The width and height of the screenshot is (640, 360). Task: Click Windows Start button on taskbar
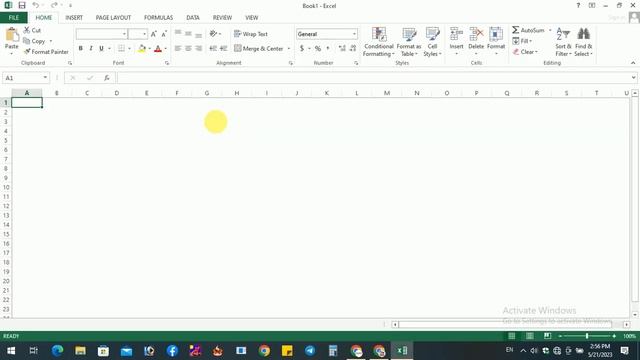click(11, 351)
